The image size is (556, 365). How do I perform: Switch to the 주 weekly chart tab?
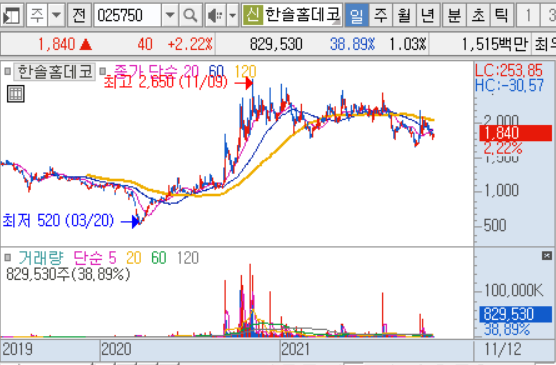click(x=380, y=15)
